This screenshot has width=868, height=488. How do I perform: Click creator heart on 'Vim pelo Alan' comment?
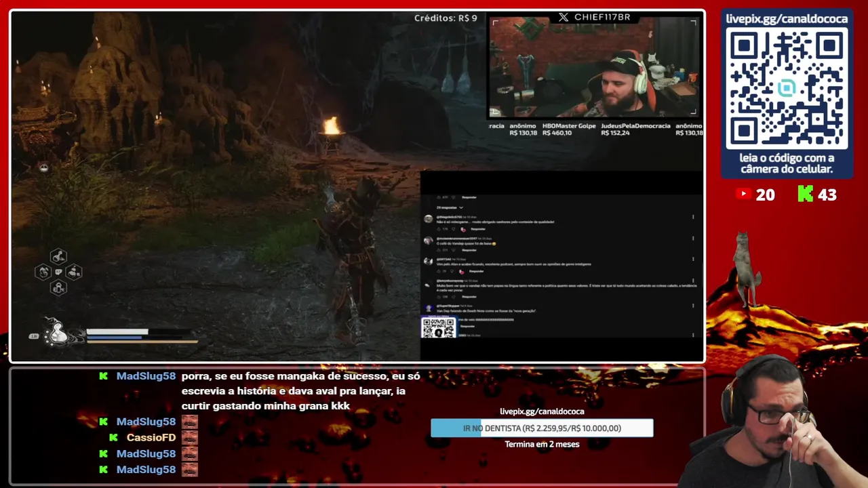pyautogui.click(x=461, y=272)
